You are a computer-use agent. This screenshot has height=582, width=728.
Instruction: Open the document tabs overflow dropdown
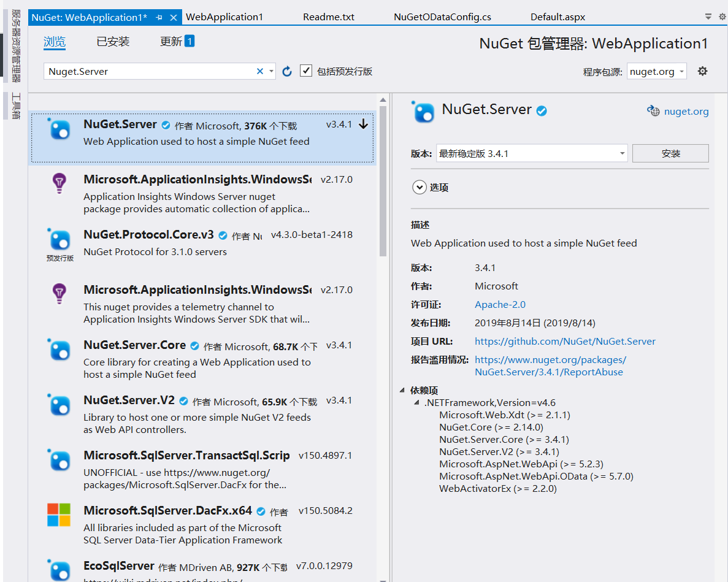tap(708, 17)
